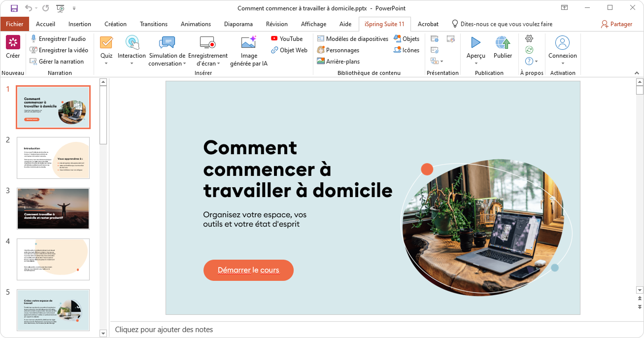The width and height of the screenshot is (644, 338).
Task: Click the Démarrer le cours button on slide
Action: (248, 270)
